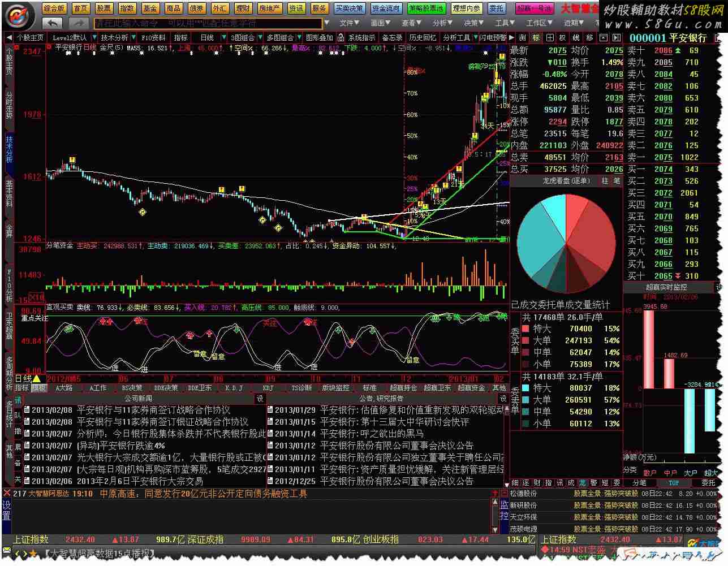Switch to 个股主页 tab
The width and height of the screenshot is (728, 566).
[x=30, y=37]
